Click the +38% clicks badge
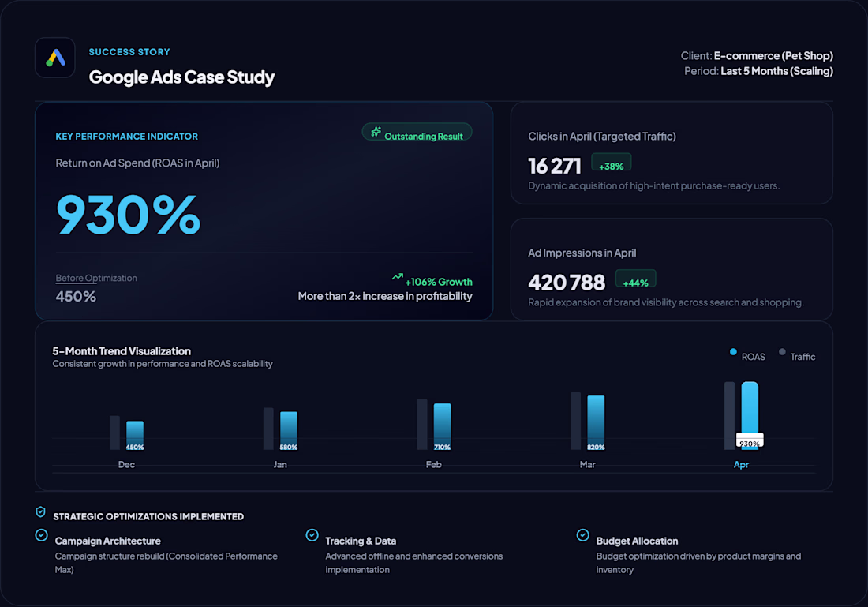868x607 pixels. click(611, 163)
